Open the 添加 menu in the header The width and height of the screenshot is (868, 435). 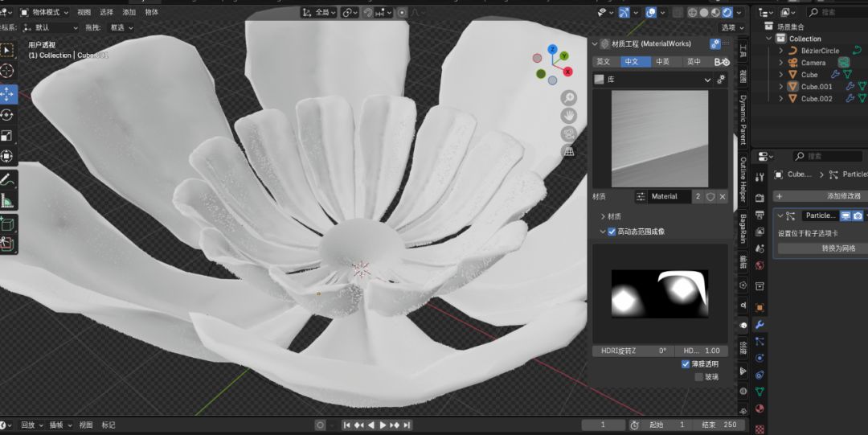pyautogui.click(x=129, y=12)
